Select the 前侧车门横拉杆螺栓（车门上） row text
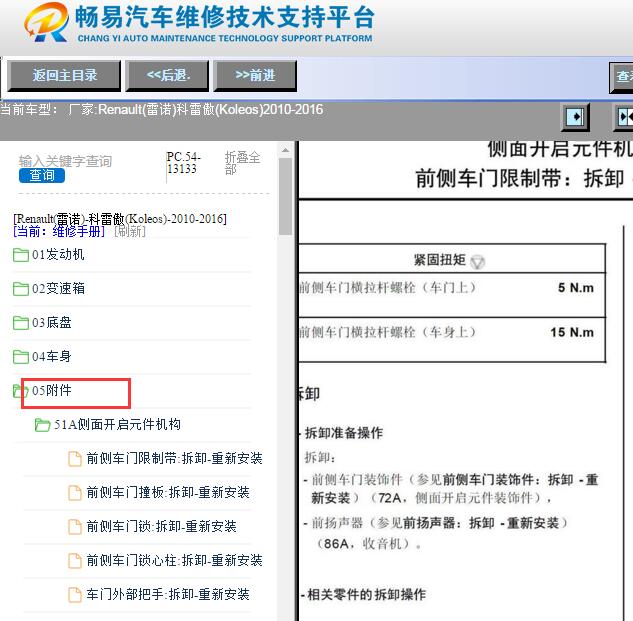 click(x=388, y=288)
